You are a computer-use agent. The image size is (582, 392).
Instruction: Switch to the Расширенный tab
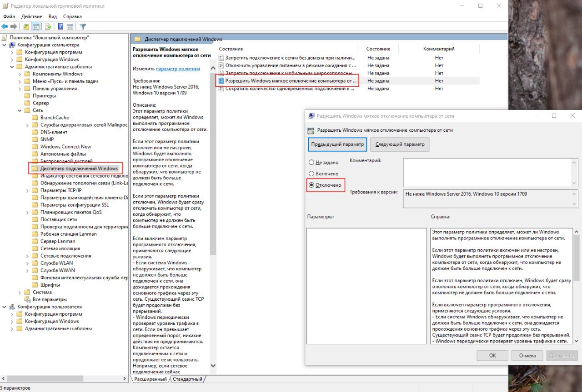[150, 379]
